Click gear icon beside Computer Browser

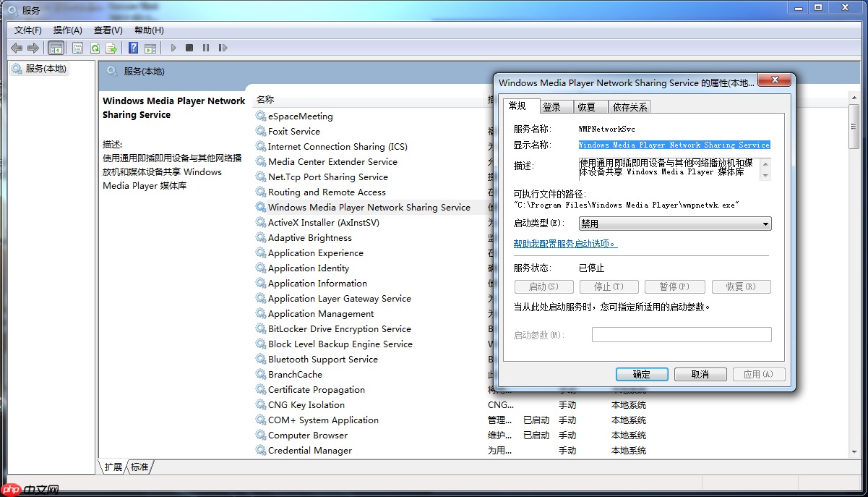pyautogui.click(x=261, y=435)
